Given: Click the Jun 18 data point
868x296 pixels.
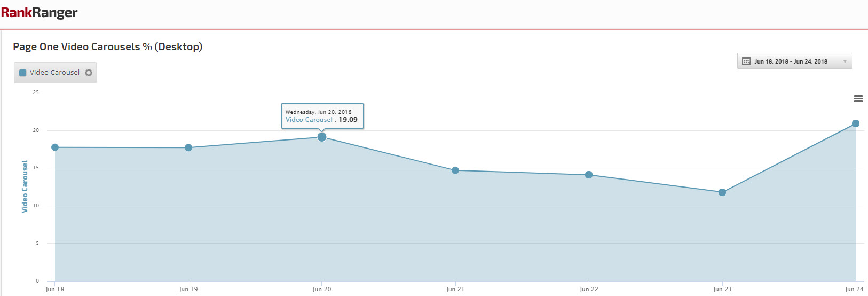Looking at the screenshot, I should click(x=55, y=147).
